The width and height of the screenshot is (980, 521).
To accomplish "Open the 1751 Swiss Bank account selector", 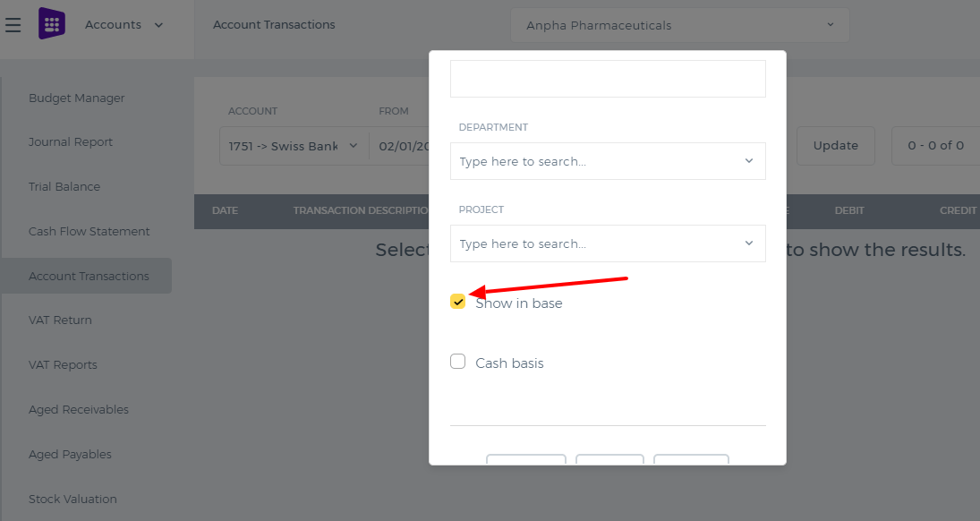I will pyautogui.click(x=294, y=146).
